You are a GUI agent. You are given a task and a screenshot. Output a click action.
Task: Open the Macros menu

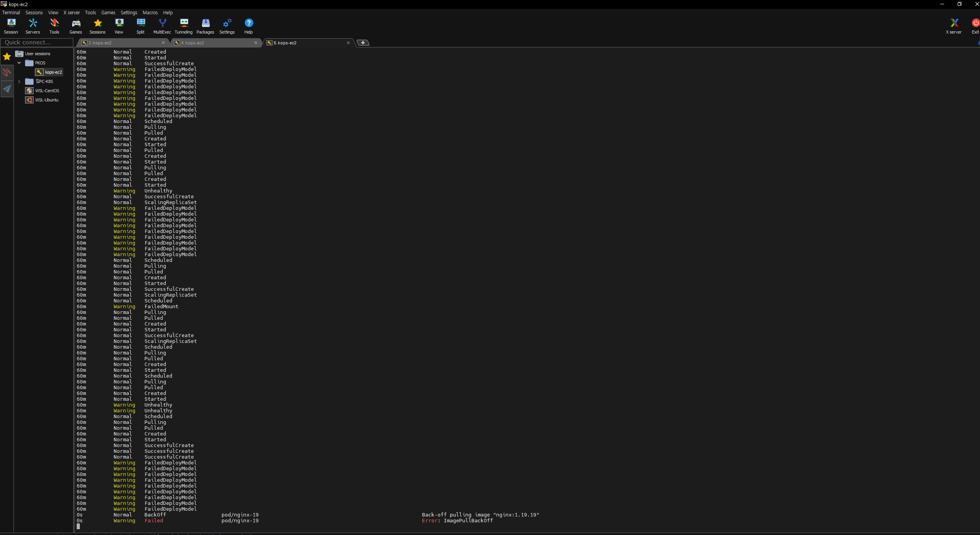pyautogui.click(x=150, y=12)
